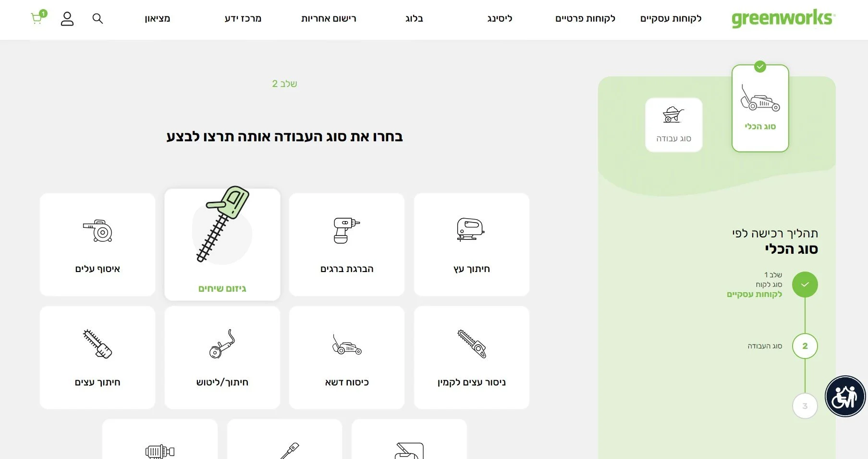Select the leaf blower איסוף עלים card

(x=98, y=245)
